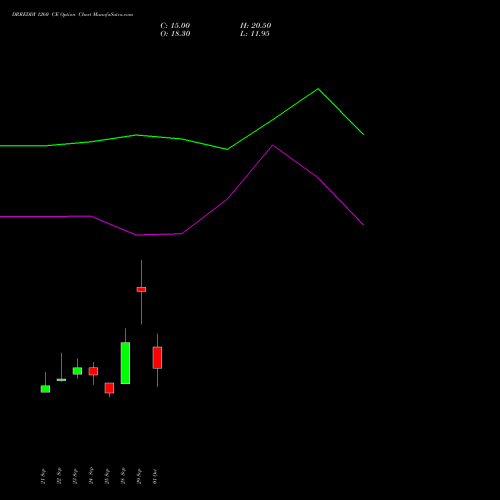Click the green candle for 21 Sep
The image size is (500, 500).
click(45, 389)
